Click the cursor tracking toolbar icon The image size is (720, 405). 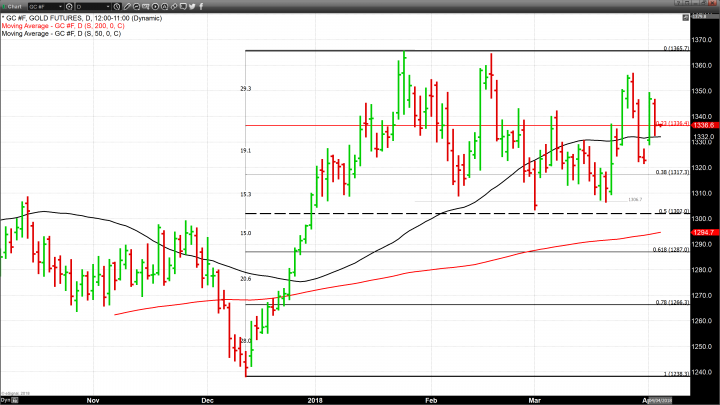[x=146, y=6]
